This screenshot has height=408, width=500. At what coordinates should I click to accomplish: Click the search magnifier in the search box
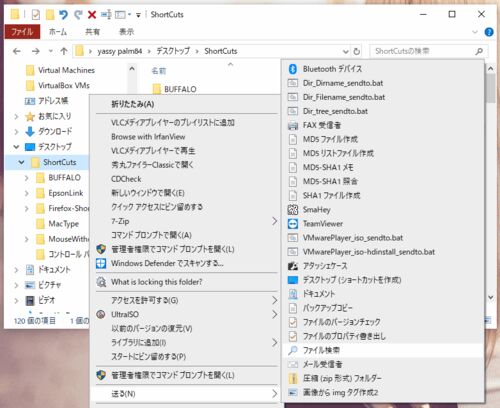(479, 51)
